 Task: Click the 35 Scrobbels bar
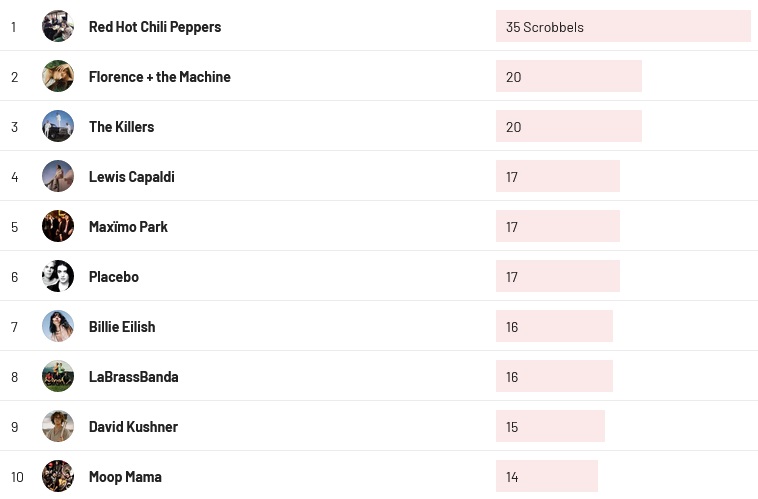622,27
